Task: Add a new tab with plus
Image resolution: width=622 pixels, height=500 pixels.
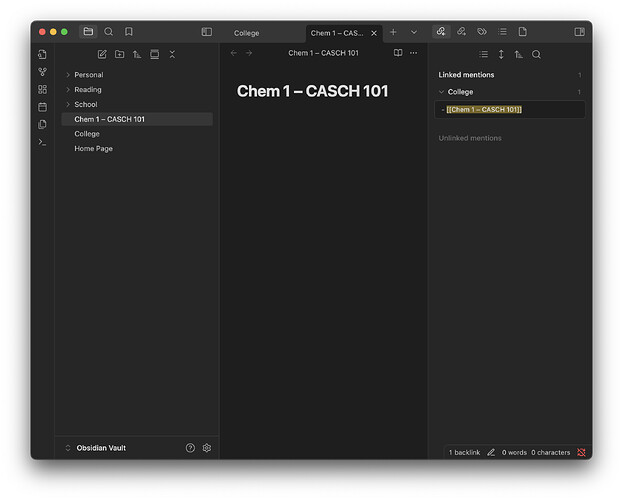Action: point(393,32)
